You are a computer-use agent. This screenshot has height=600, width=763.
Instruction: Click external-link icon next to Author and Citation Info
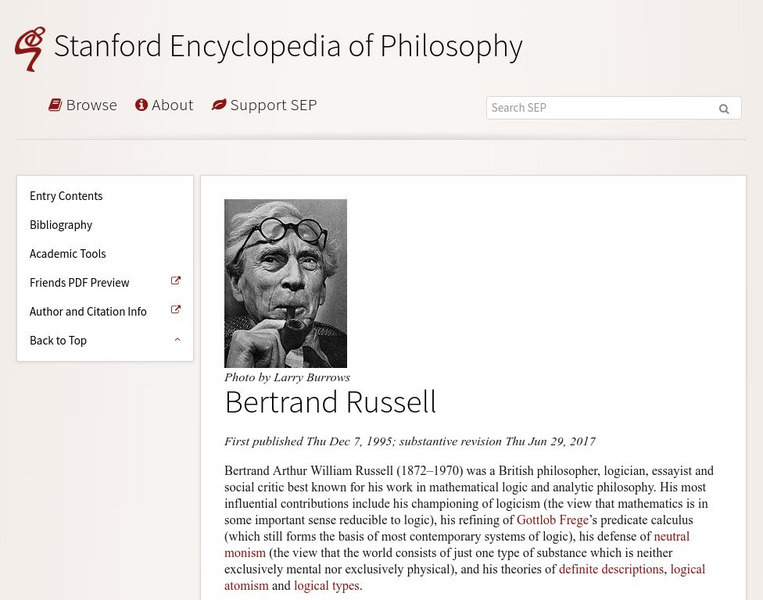176,311
